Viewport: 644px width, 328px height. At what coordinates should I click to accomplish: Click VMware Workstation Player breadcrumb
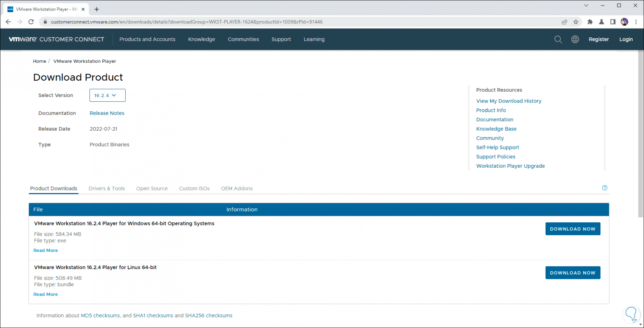(85, 61)
